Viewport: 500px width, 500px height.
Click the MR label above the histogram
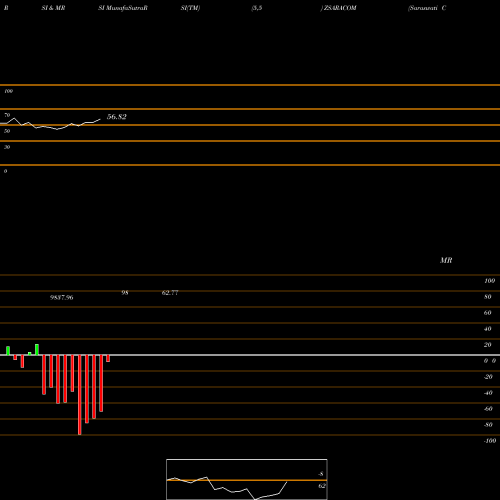point(446,260)
